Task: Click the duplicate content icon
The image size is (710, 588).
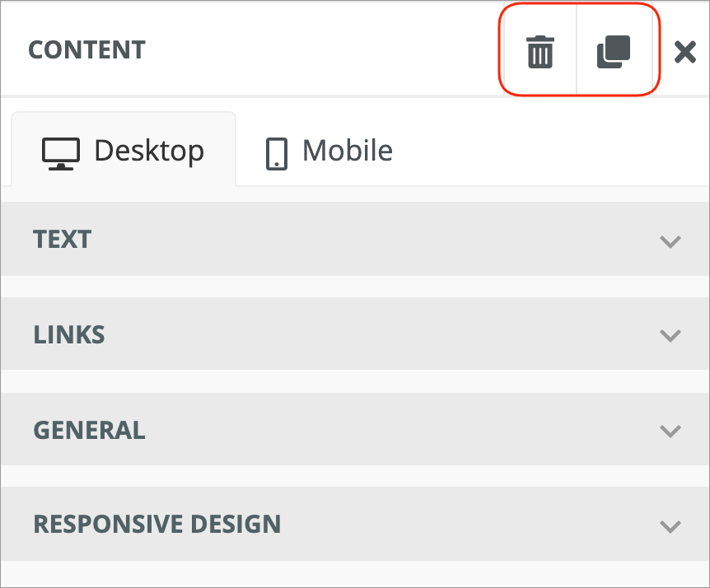Action: [x=613, y=53]
